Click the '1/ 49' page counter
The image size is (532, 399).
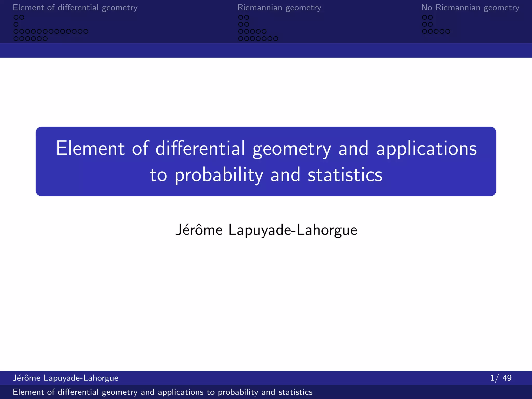coord(501,378)
